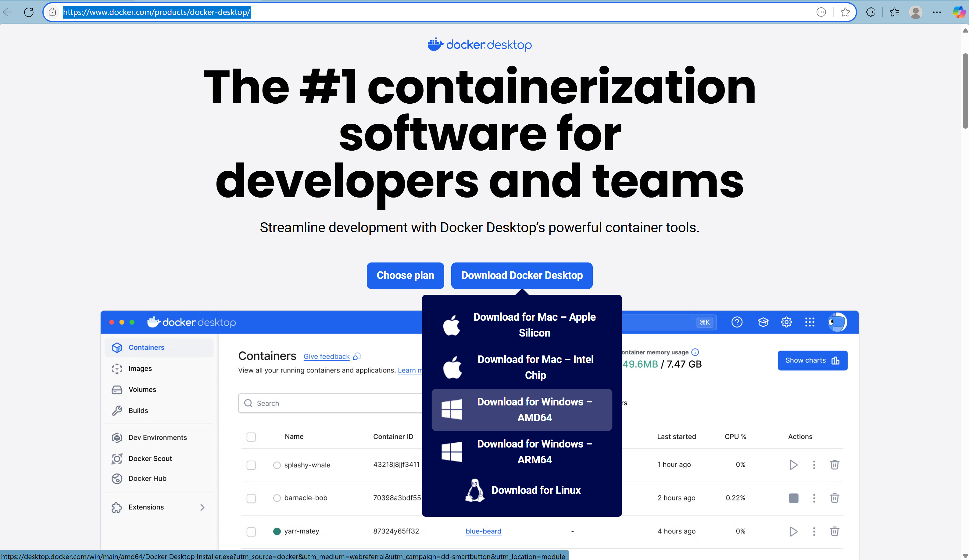Select the barnacle-bob container checkbox
This screenshot has width=969, height=560.
point(251,498)
